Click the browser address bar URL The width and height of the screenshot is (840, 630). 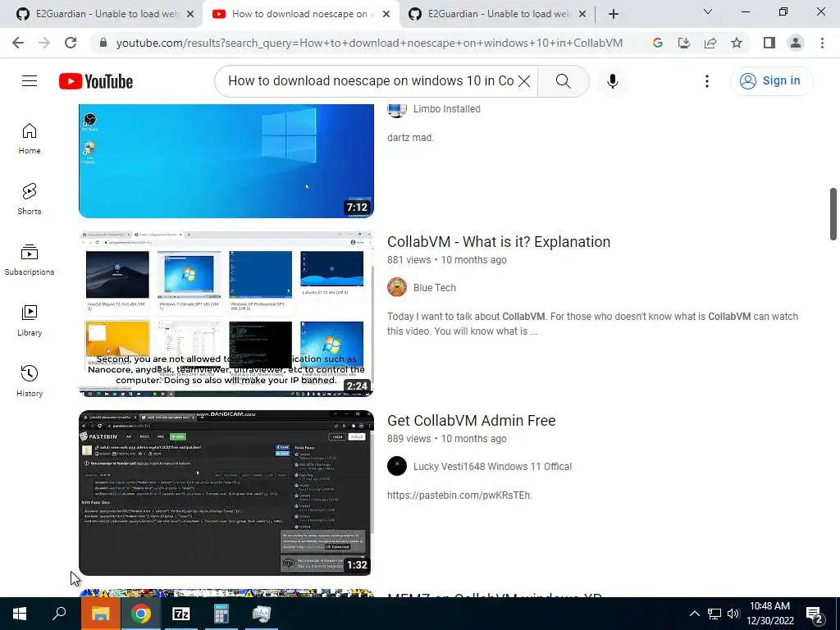[369, 43]
